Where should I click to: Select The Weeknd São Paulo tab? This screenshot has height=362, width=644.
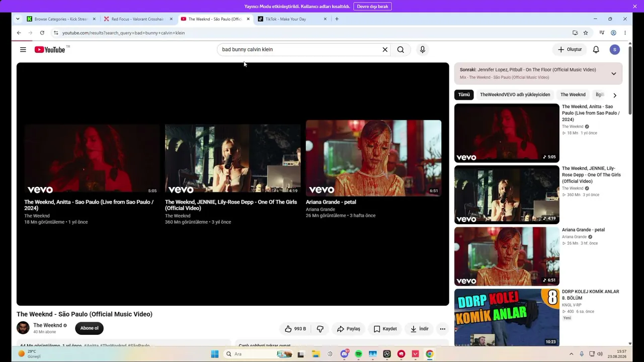[215, 19]
